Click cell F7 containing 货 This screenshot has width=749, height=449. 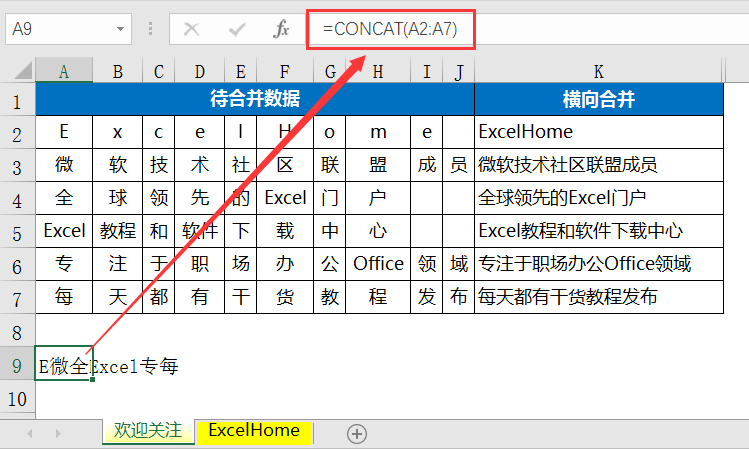click(285, 297)
